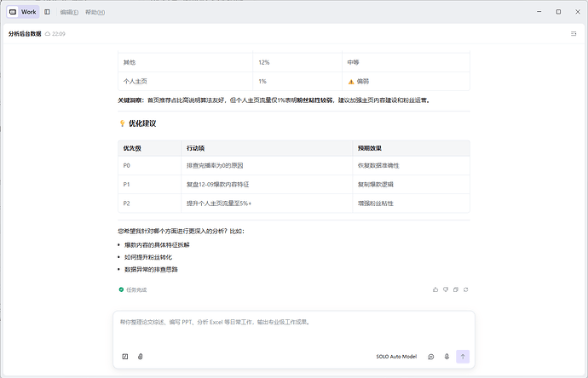Switch to the Work mode button
This screenshot has height=378, width=588.
[x=23, y=12]
